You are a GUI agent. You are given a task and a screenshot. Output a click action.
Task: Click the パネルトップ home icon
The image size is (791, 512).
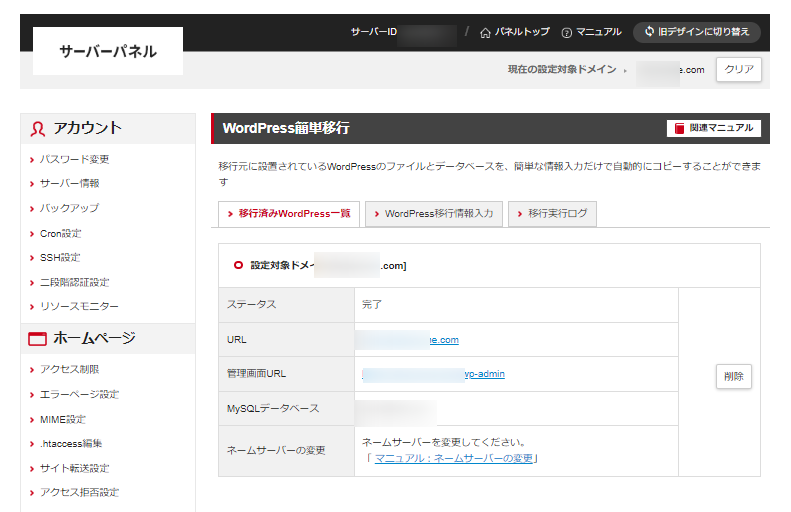(486, 32)
